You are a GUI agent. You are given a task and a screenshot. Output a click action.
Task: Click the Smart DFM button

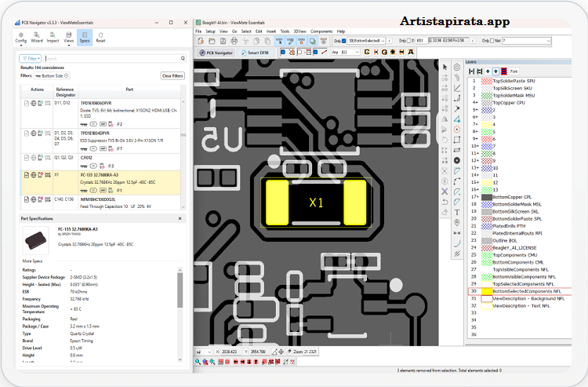coord(256,52)
